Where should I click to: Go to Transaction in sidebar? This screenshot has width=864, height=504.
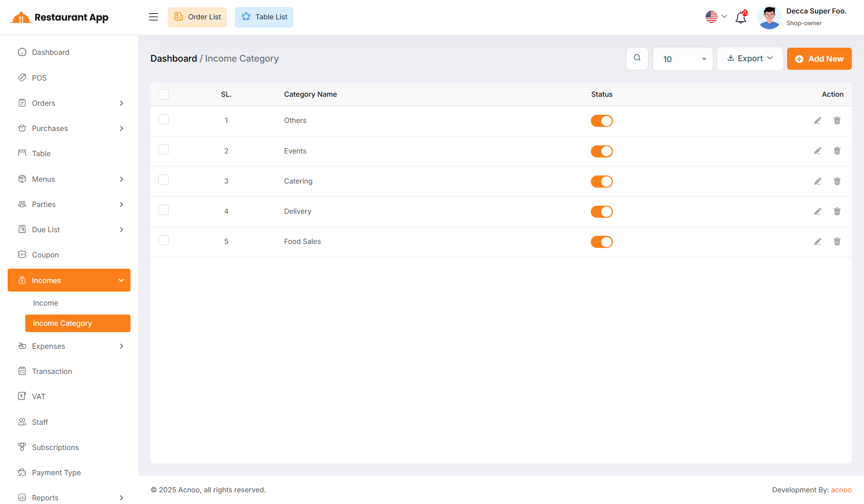pyautogui.click(x=52, y=372)
